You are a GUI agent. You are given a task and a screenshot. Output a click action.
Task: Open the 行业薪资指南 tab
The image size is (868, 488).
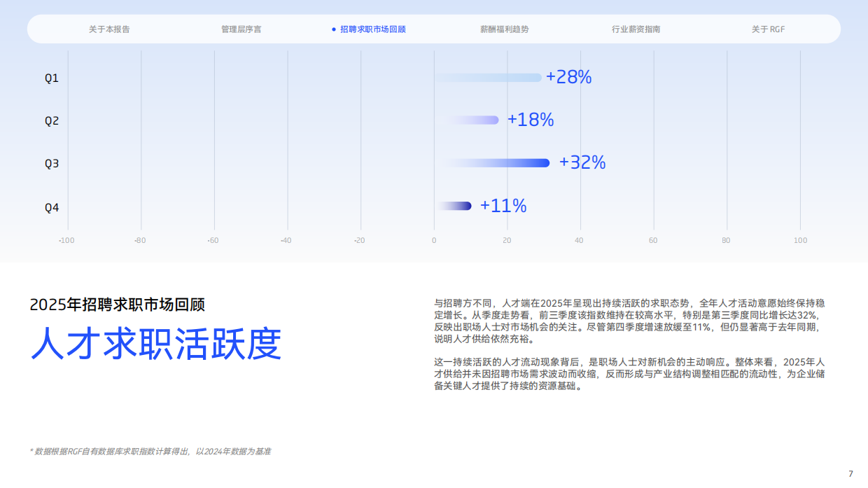pos(636,29)
